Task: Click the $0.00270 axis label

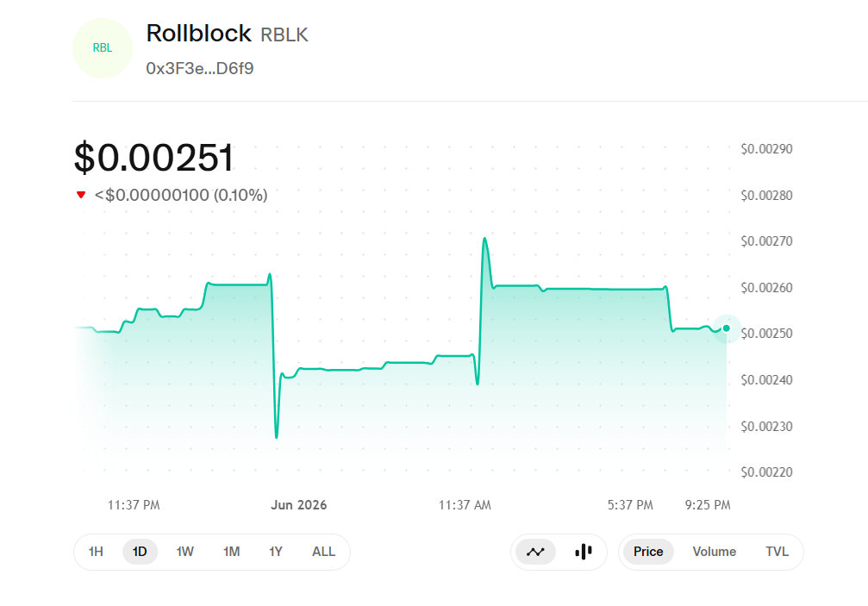Action: [766, 241]
